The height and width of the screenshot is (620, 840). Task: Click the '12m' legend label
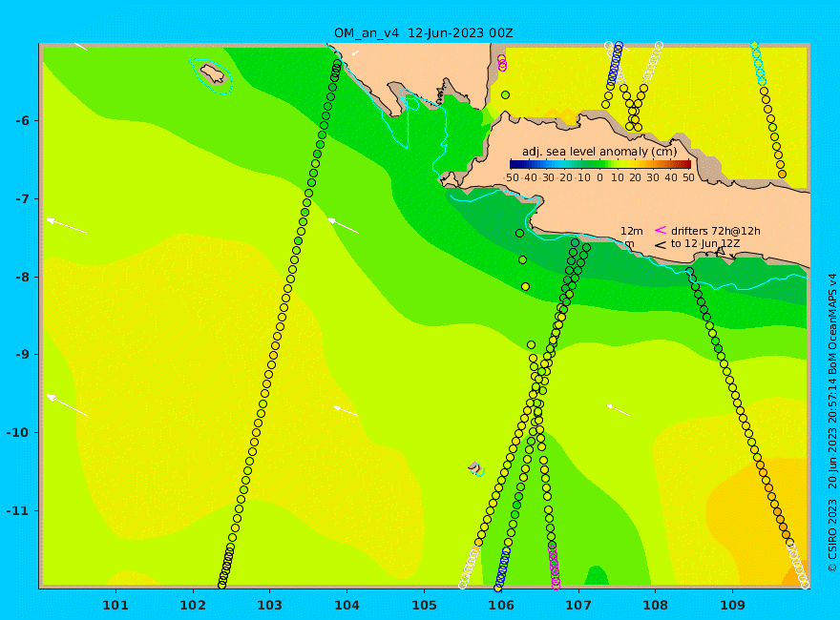coord(632,231)
